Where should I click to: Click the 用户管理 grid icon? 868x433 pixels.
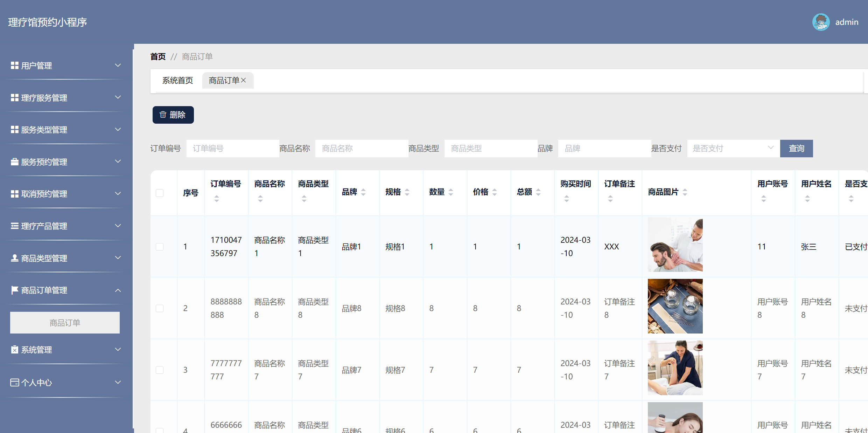tap(14, 66)
